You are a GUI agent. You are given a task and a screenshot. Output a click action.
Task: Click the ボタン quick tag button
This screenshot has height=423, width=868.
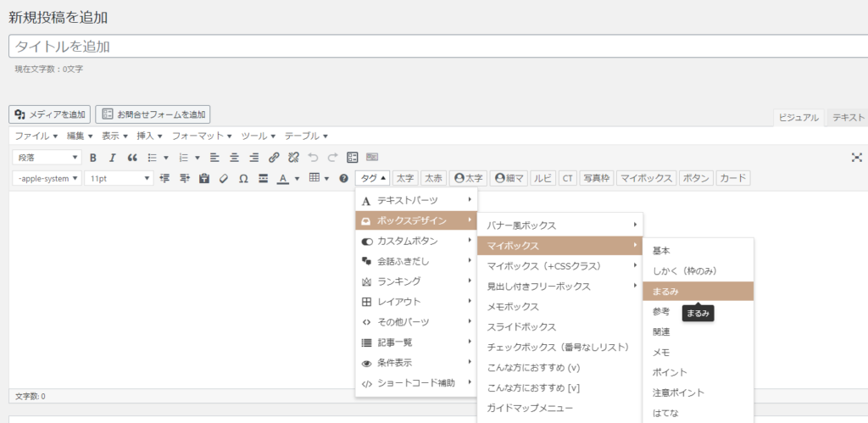click(x=696, y=178)
